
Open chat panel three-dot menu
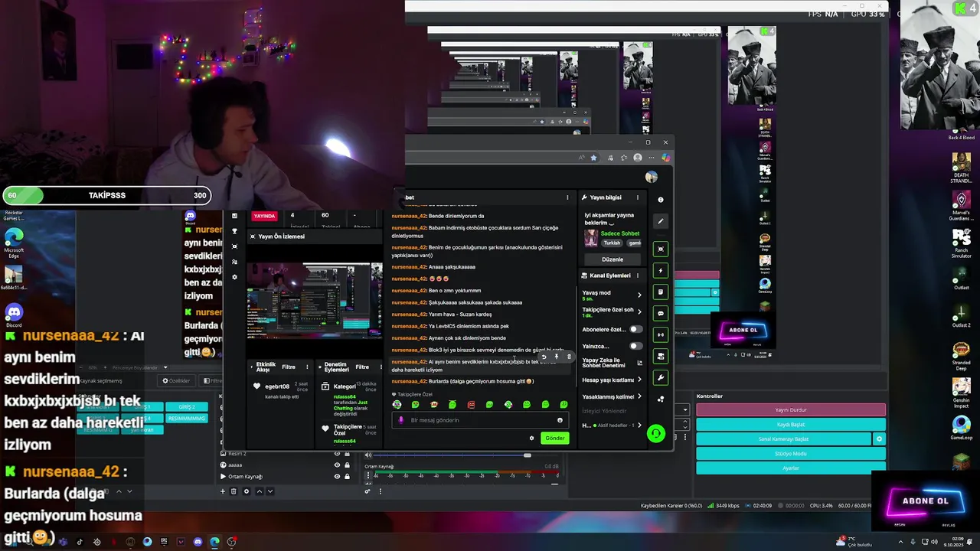567,197
